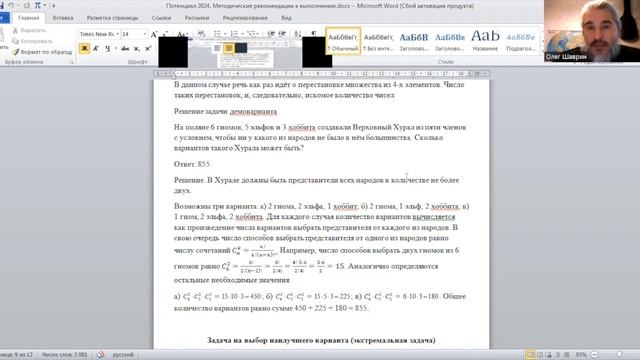Toggle Bold Ж formatting
Image resolution: width=640 pixels, height=360 pixels.
[x=84, y=49]
